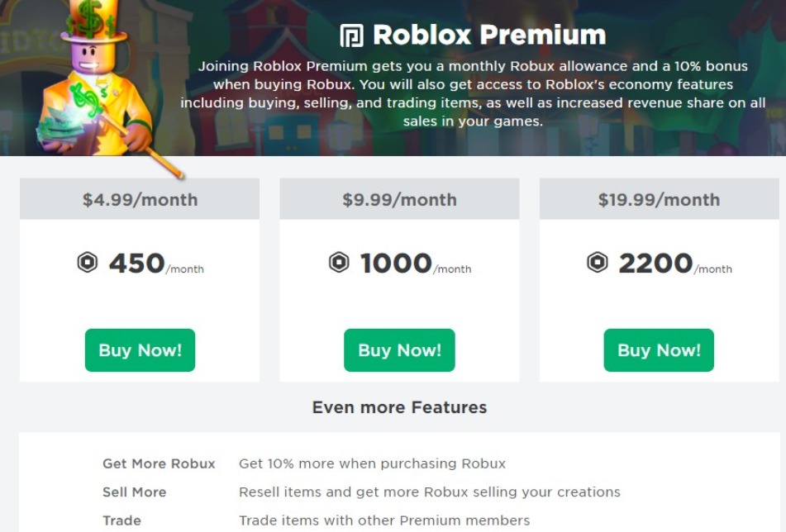Click the Robux icon beside 450
The height and width of the screenshot is (532, 786).
(88, 264)
